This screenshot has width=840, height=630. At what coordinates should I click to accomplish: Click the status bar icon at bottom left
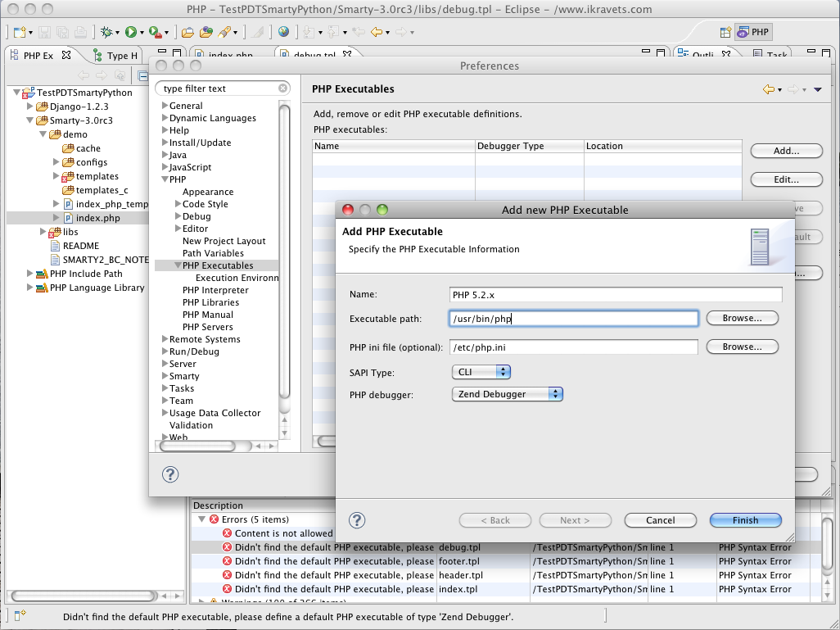pos(20,615)
